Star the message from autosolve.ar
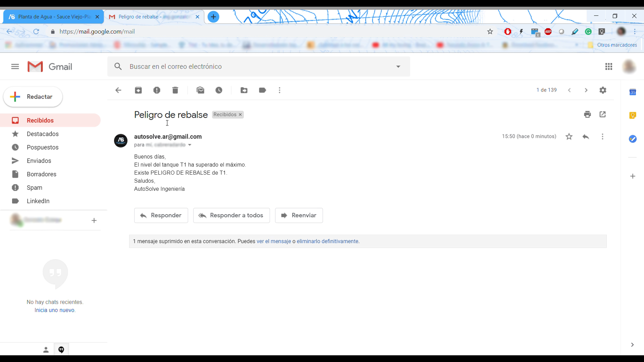The height and width of the screenshot is (362, 644). (569, 136)
